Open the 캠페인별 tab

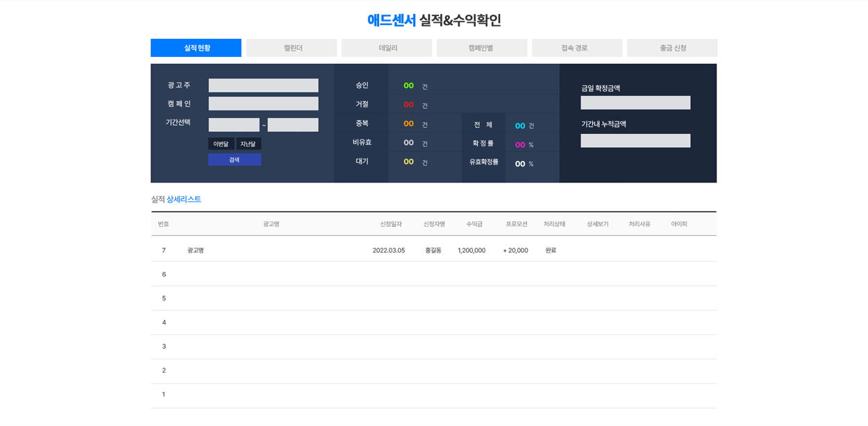click(482, 48)
